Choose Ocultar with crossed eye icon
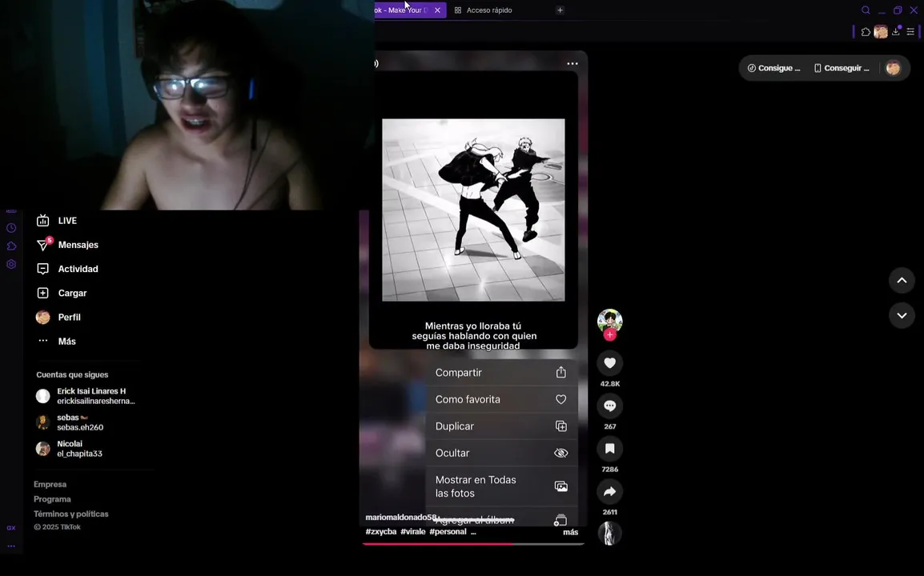Viewport: 924px width, 576px height. 501,453
